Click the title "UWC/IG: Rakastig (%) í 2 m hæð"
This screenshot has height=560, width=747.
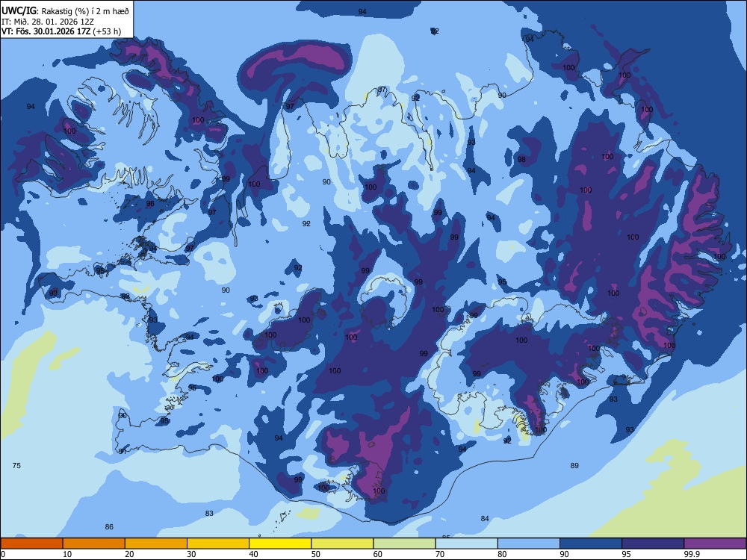pyautogui.click(x=65, y=10)
